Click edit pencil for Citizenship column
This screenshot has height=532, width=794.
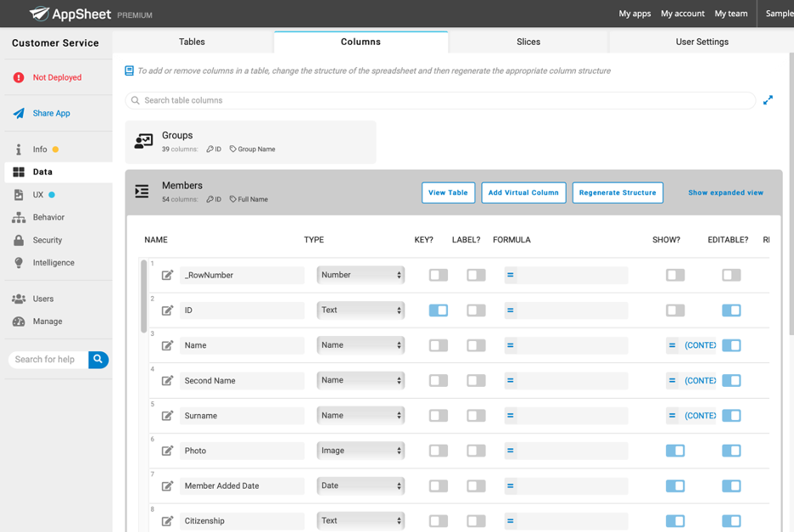pyautogui.click(x=167, y=521)
